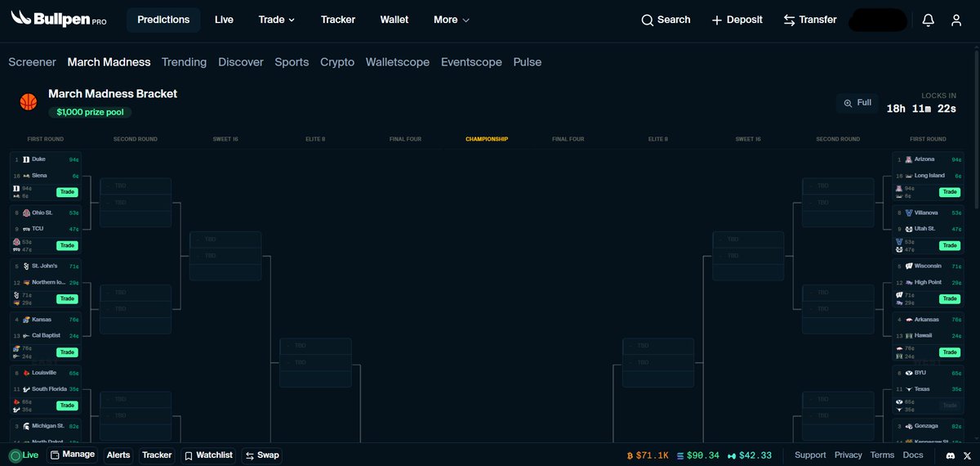Click the Arizona team logo
The width and height of the screenshot is (980, 466).
tap(909, 159)
